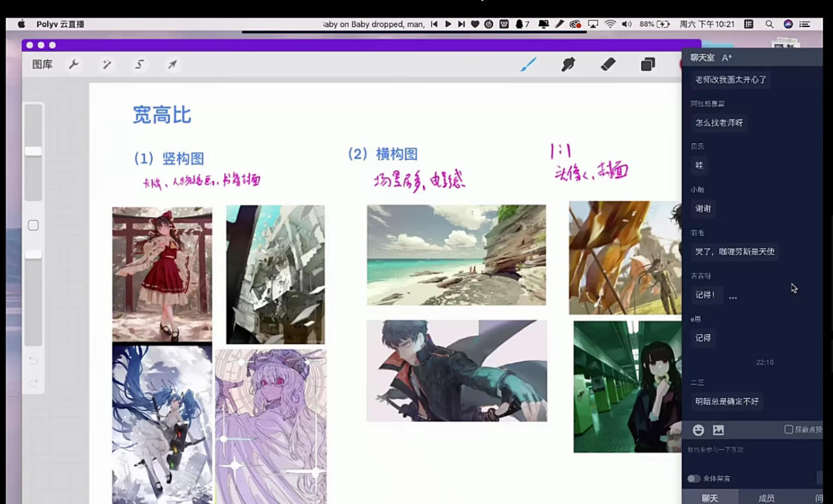Image resolution: width=833 pixels, height=504 pixels.
Task: Click the 聊天室 panel title
Action: [702, 58]
